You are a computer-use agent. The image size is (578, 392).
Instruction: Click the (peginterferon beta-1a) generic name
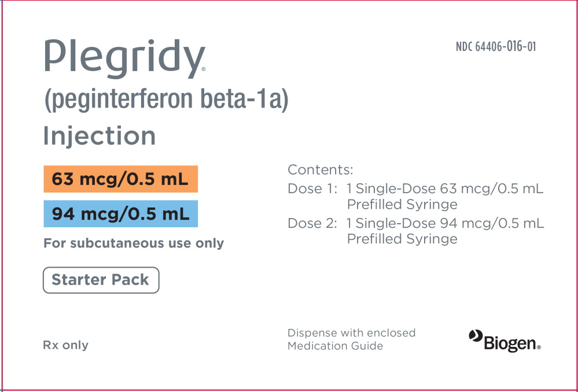(166, 100)
